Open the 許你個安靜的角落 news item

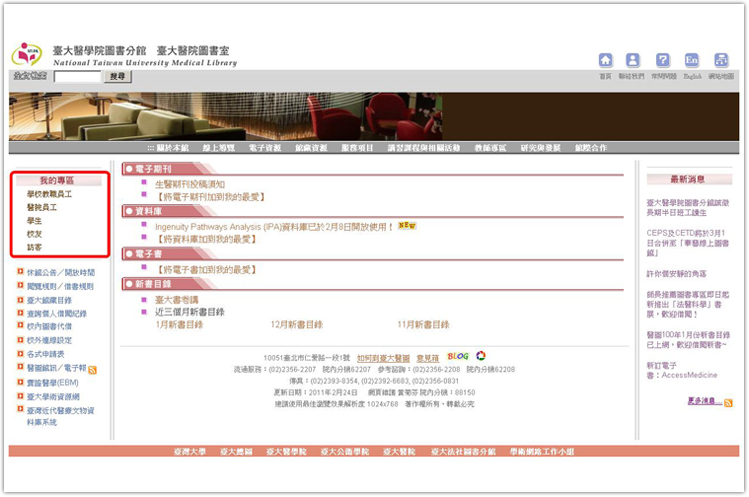pos(676,274)
